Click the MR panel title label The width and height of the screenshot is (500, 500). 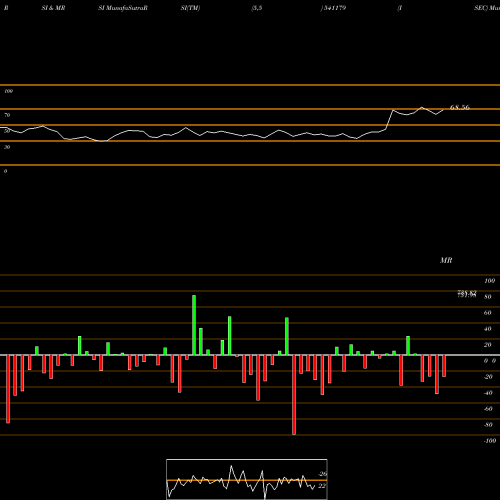446,260
